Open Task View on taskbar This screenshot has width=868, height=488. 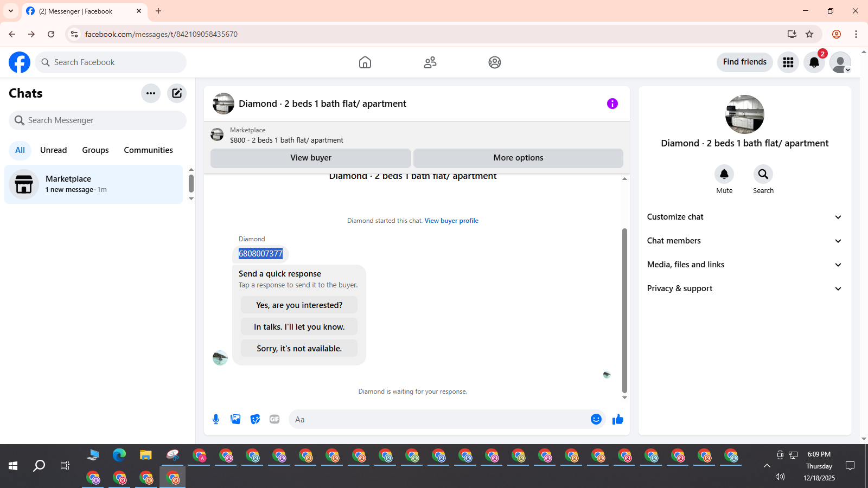pos(65,466)
